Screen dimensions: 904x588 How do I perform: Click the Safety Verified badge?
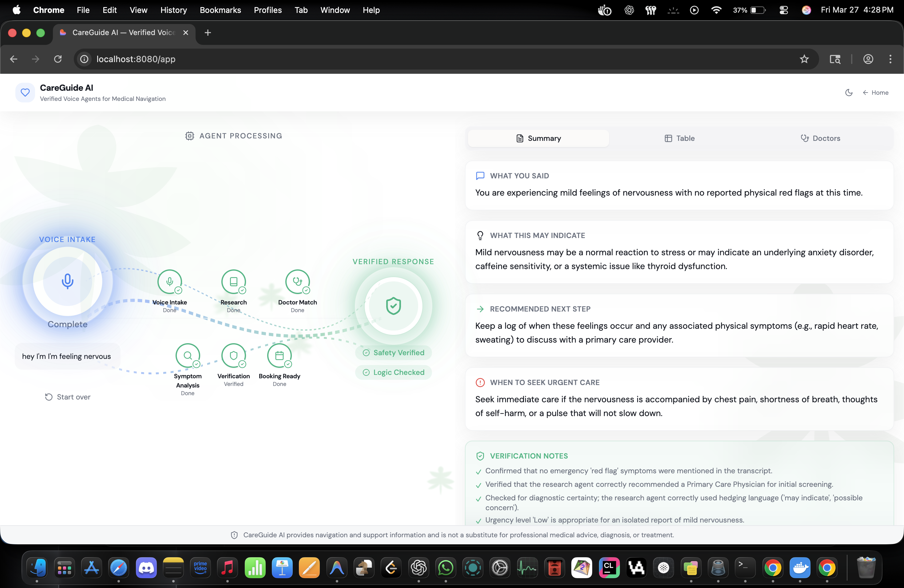point(393,352)
